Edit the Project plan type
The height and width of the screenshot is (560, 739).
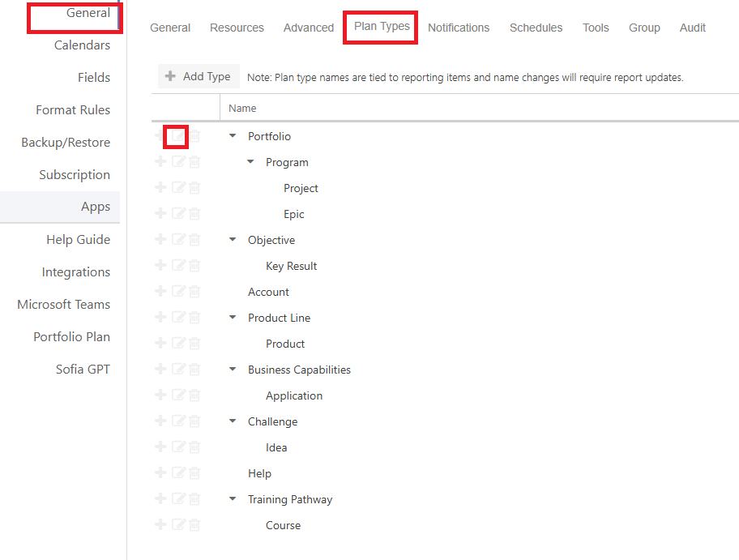(x=178, y=187)
